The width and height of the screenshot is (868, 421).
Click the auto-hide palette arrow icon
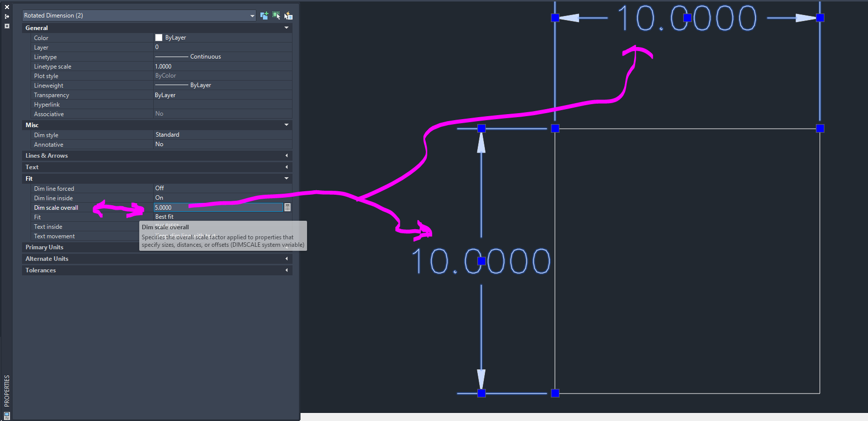(x=7, y=17)
